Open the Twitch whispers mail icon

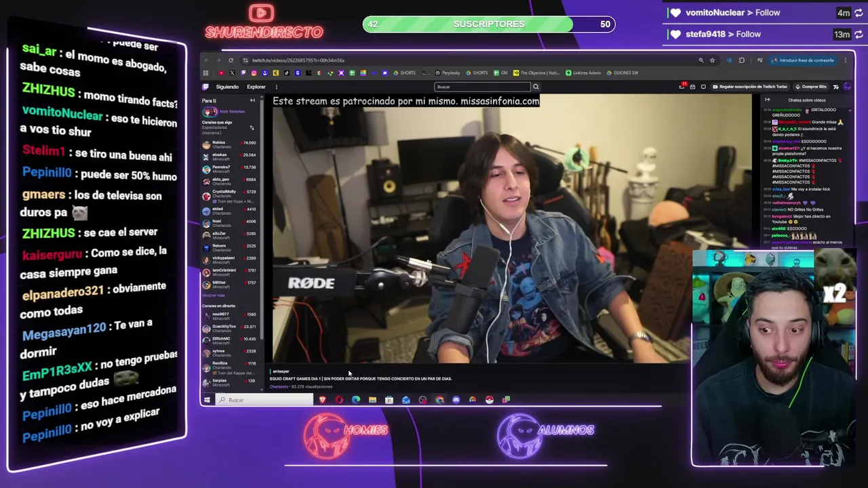point(692,87)
